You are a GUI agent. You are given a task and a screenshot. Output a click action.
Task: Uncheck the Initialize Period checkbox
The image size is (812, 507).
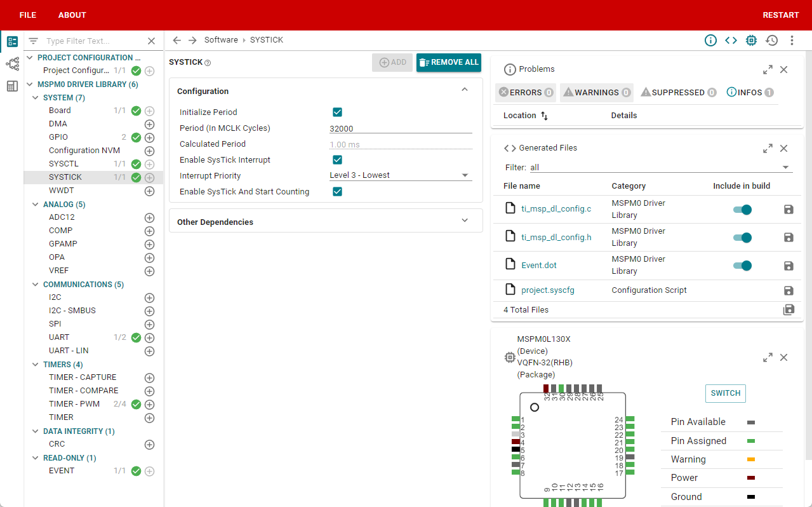(338, 112)
